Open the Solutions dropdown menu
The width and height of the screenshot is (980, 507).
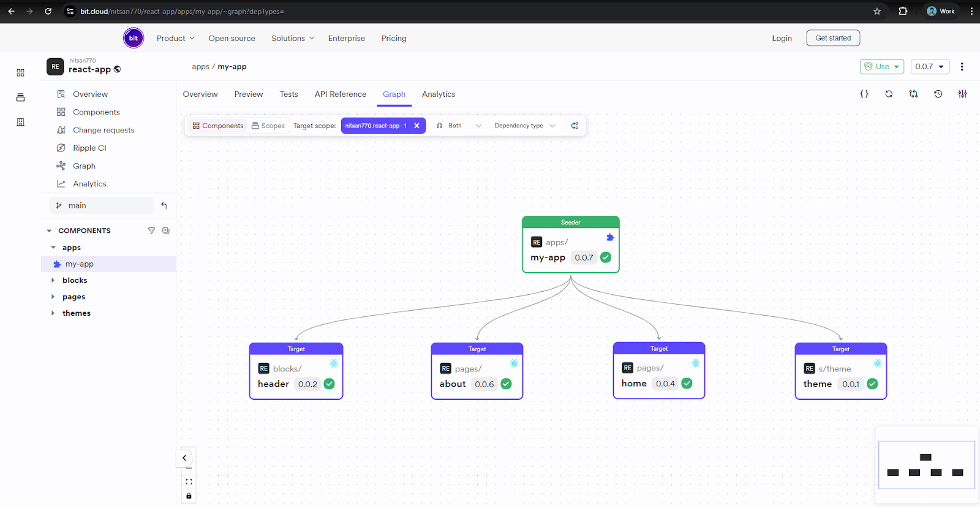tap(293, 38)
